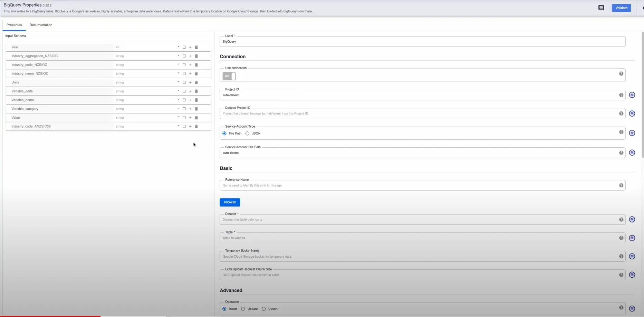Show help for Table field
Image resolution: width=644 pixels, height=317 pixels.
click(x=621, y=238)
